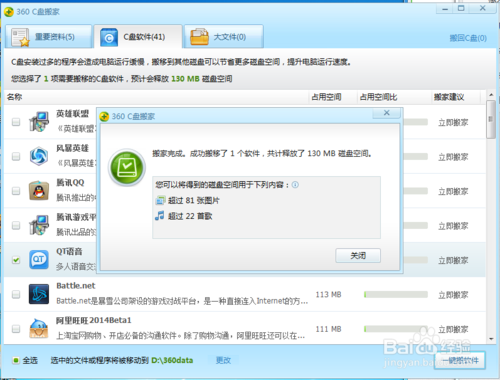The image size is (500, 380).
Task: Click the 111 MB size value
Action: tap(328, 329)
